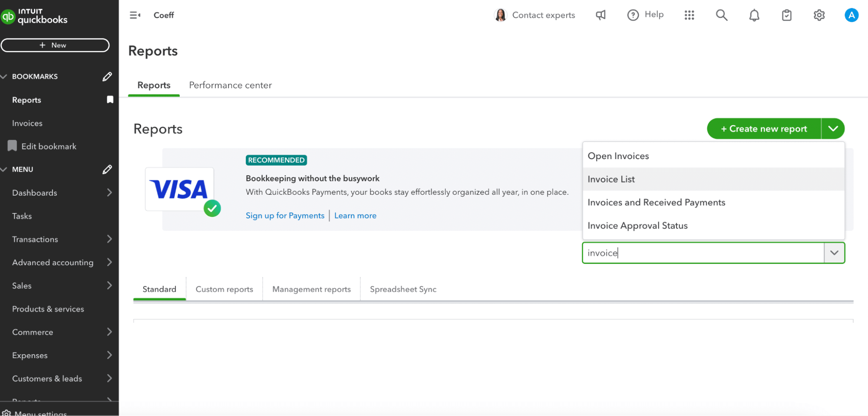This screenshot has height=416, width=868.
Task: Choose Invoice List from the suggestions
Action: (713, 179)
